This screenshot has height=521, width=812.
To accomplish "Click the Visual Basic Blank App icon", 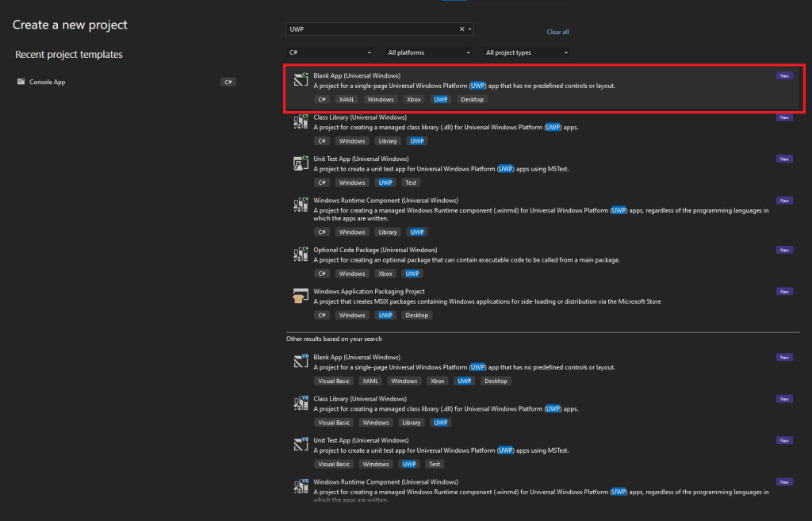I will (x=301, y=361).
